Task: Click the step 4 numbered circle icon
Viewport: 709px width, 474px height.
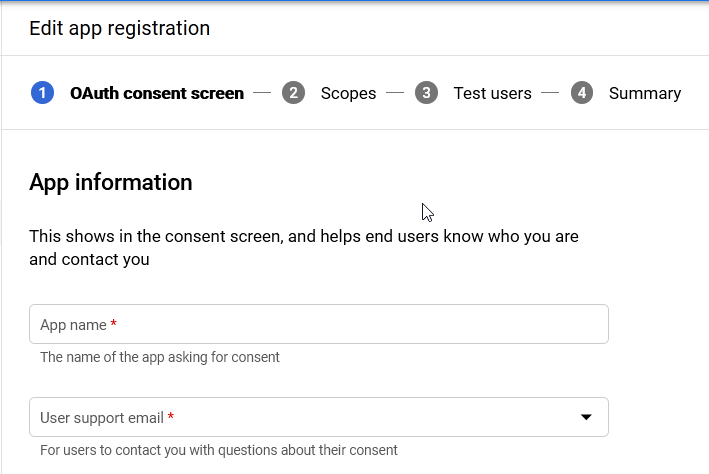Action: 582,93
